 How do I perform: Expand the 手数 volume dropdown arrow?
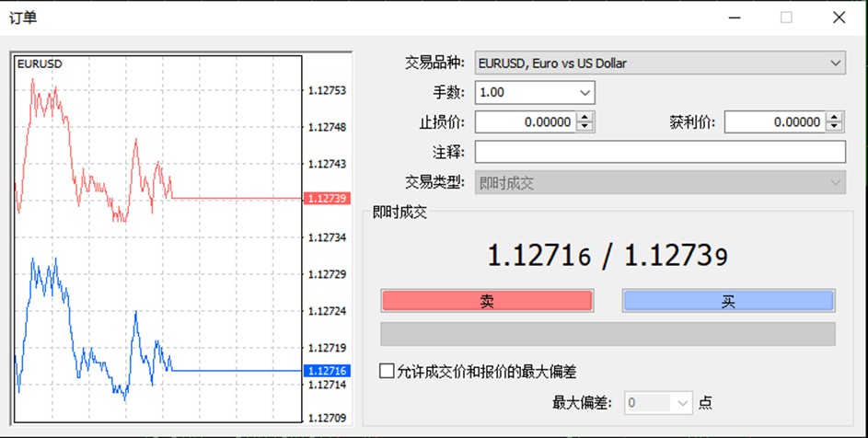584,93
